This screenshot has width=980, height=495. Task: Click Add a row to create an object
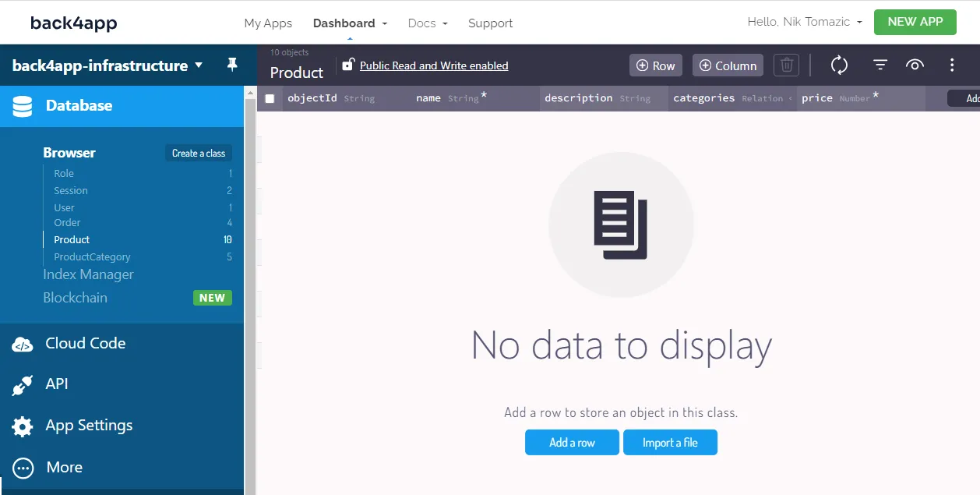572,442
